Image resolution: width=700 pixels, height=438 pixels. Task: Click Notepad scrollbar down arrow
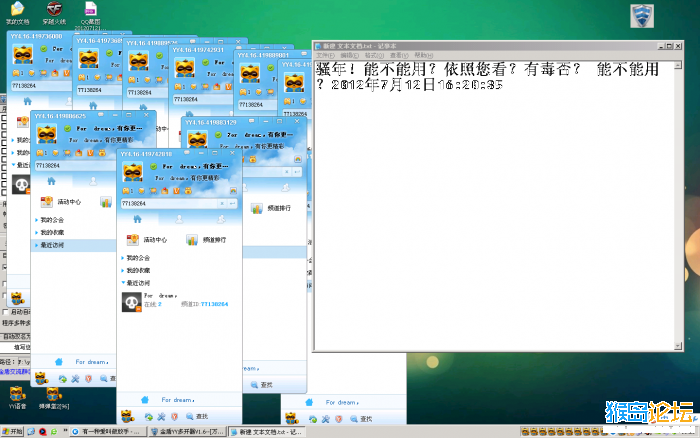[x=678, y=346]
